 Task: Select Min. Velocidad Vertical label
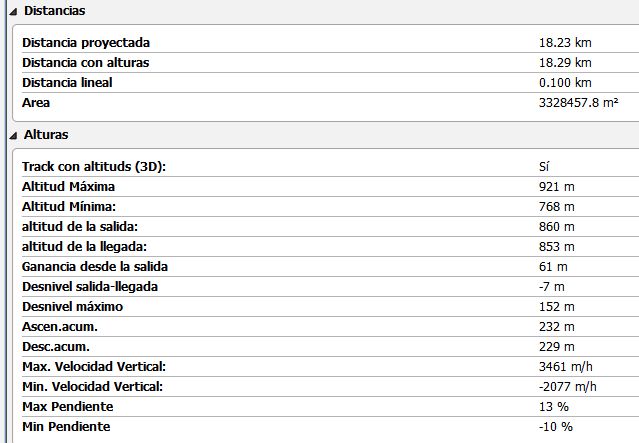(92, 387)
